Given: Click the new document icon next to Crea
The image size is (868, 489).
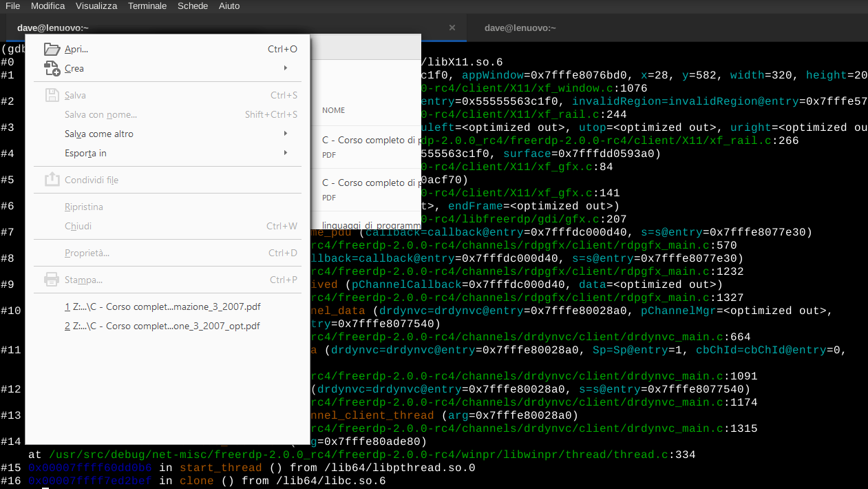Looking at the screenshot, I should point(52,67).
